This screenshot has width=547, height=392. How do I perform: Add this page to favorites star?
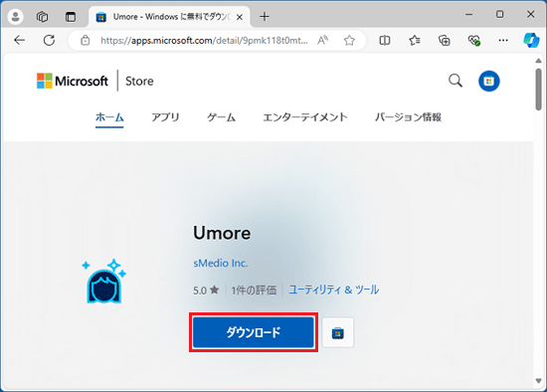tap(349, 41)
